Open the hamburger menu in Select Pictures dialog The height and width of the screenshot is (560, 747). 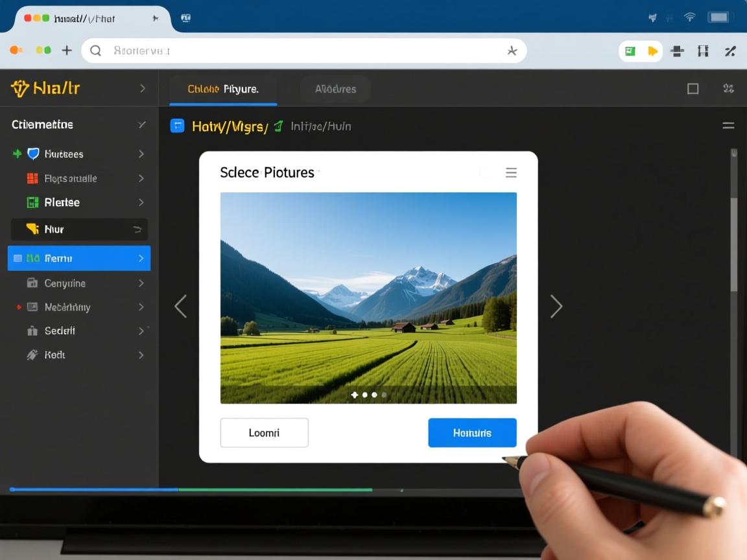511,172
